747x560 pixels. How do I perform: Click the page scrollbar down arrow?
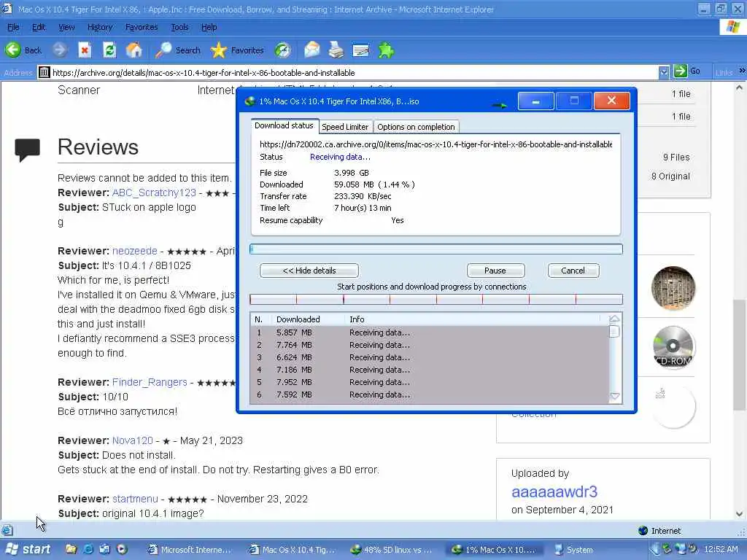[740, 514]
